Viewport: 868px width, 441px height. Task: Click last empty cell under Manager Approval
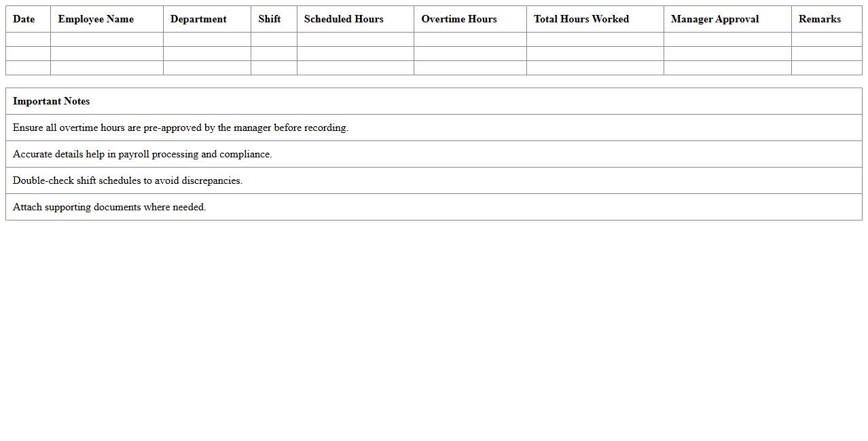tap(727, 68)
